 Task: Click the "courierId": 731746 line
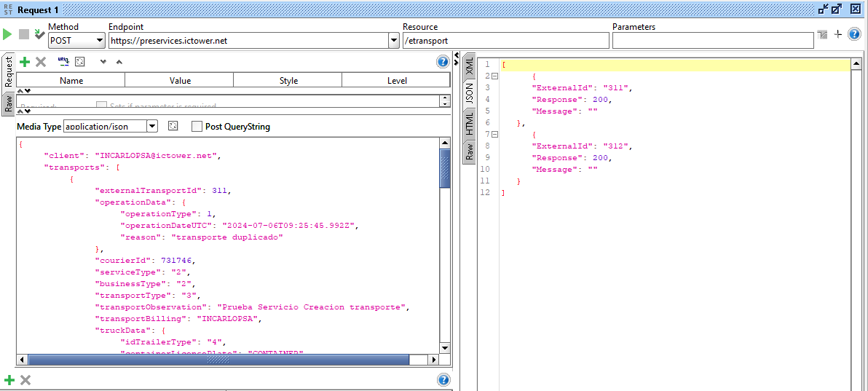pyautogui.click(x=146, y=260)
